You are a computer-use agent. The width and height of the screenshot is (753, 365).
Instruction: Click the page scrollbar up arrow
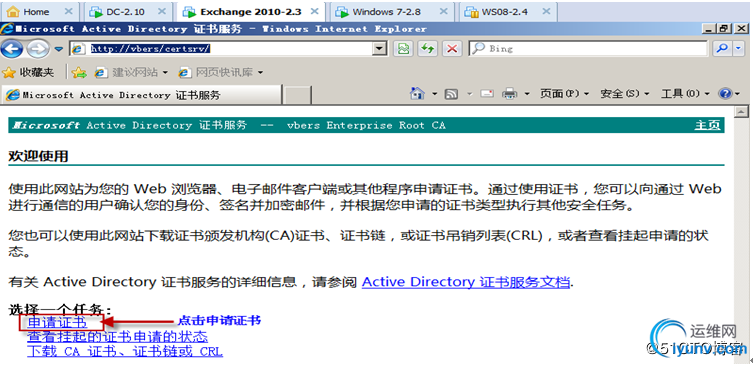click(x=742, y=111)
